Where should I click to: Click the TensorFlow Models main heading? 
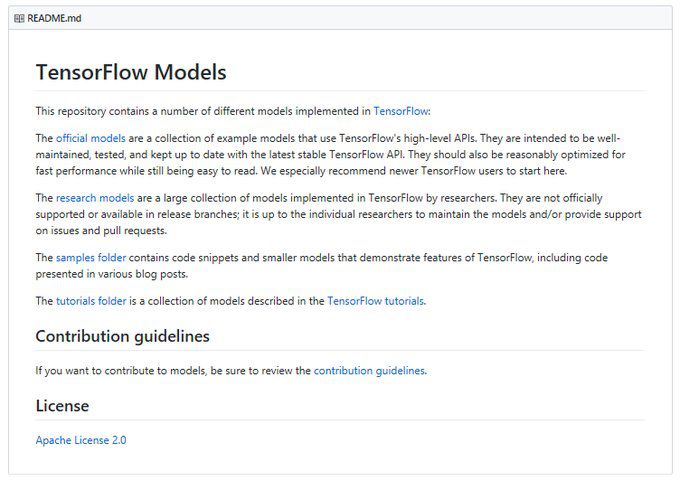coord(131,73)
